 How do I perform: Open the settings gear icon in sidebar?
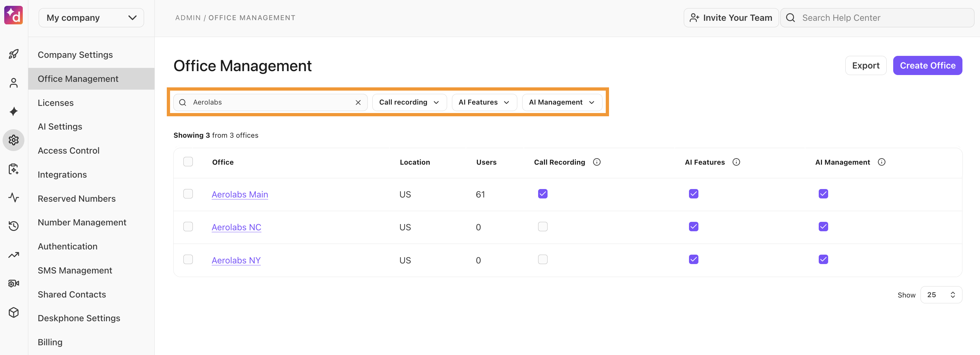[x=14, y=140]
